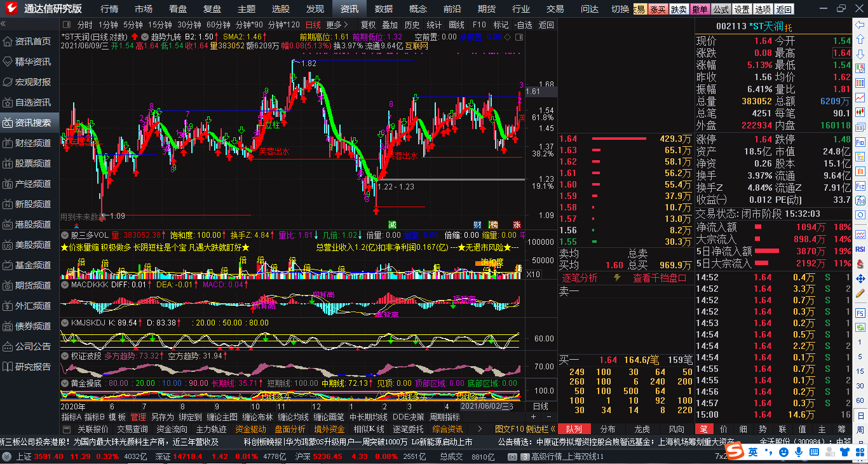Click the back arrow icon in right toolbar
The height and width of the screenshot is (464, 868).
pyautogui.click(x=860, y=25)
